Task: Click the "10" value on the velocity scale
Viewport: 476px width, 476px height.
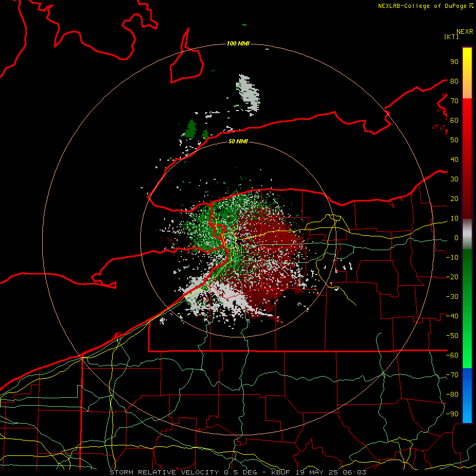Action: coord(454,218)
